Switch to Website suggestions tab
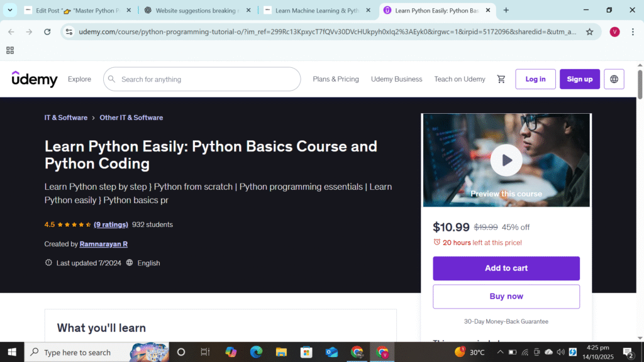This screenshot has width=644, height=362. click(196, 11)
